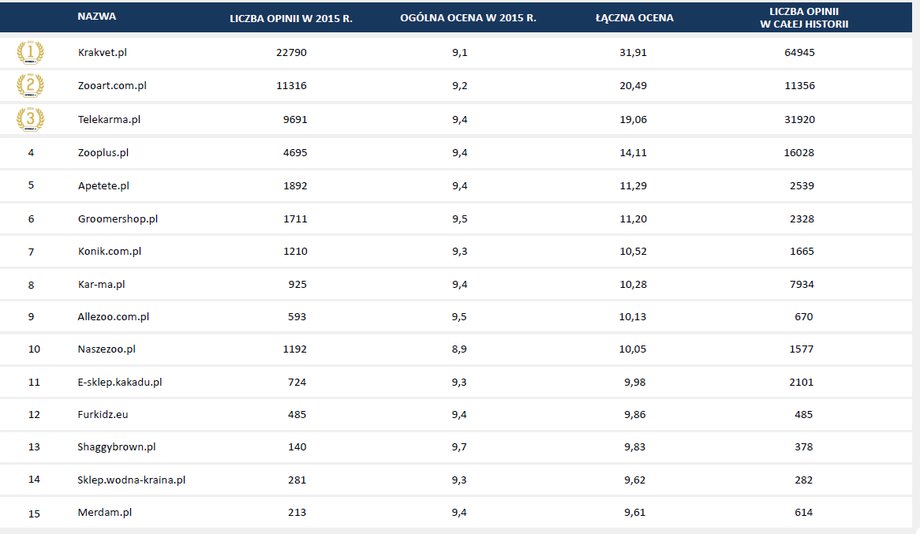Sort by LICZBA OPINII W 2015 R. header
920x534 pixels.
(291, 18)
